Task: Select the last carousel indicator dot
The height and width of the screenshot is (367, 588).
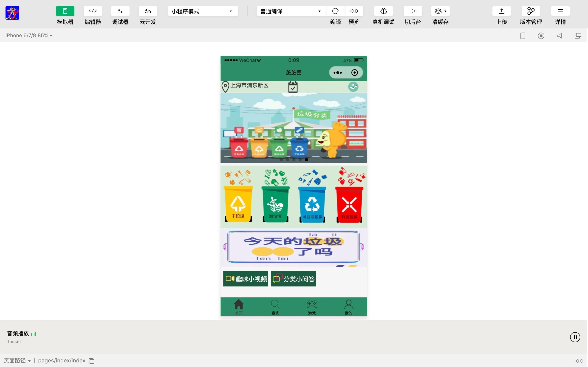Action: (x=306, y=160)
